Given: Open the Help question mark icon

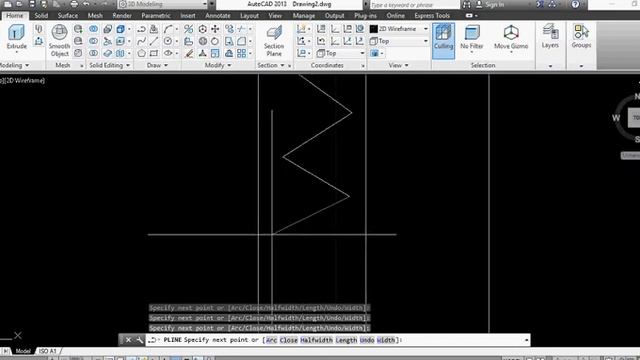Looking at the screenshot, I should click(x=575, y=4).
